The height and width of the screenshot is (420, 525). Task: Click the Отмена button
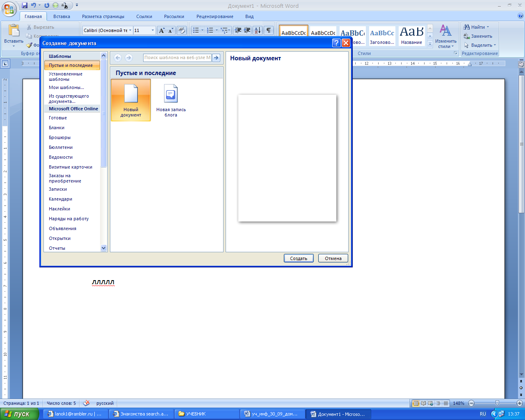pyautogui.click(x=333, y=258)
